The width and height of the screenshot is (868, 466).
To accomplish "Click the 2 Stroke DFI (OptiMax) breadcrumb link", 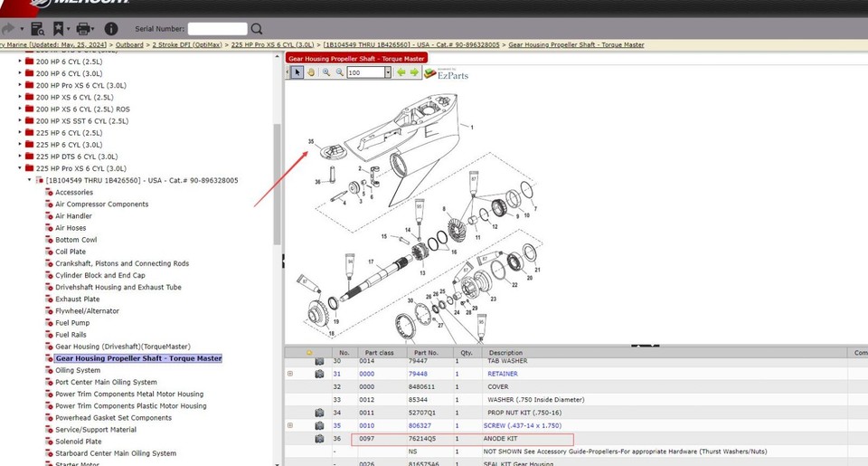I will (x=189, y=44).
